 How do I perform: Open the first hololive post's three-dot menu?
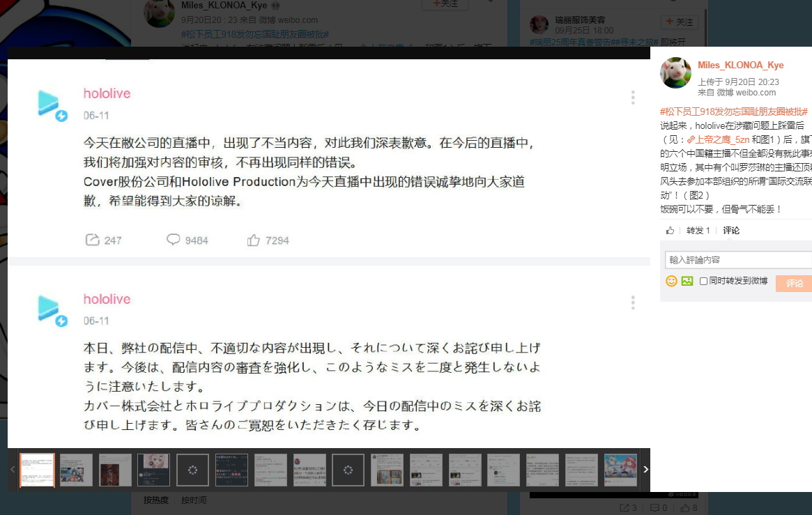(x=633, y=98)
